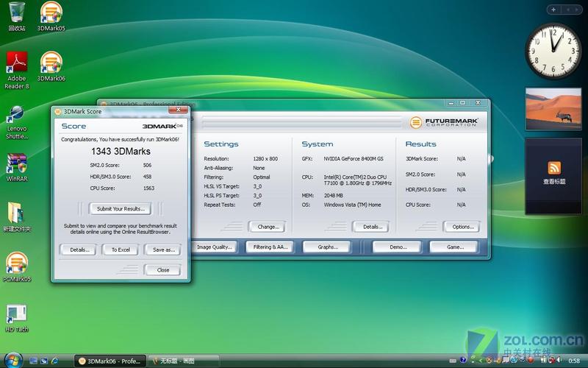Viewport: 588px width, 368px height.
Task: Open the new folder on the desktop
Action: tap(17, 217)
